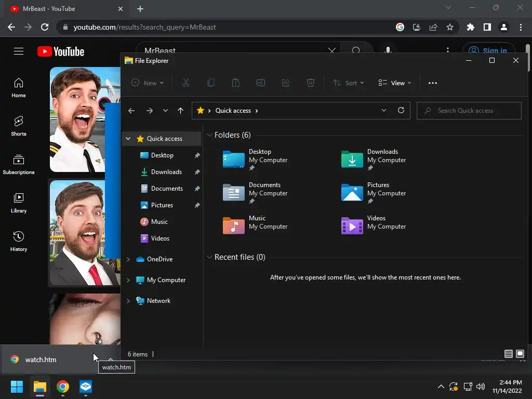Viewport: 532px width, 399px height.
Task: Open the Videos folder in Folders section
Action: [373, 225]
